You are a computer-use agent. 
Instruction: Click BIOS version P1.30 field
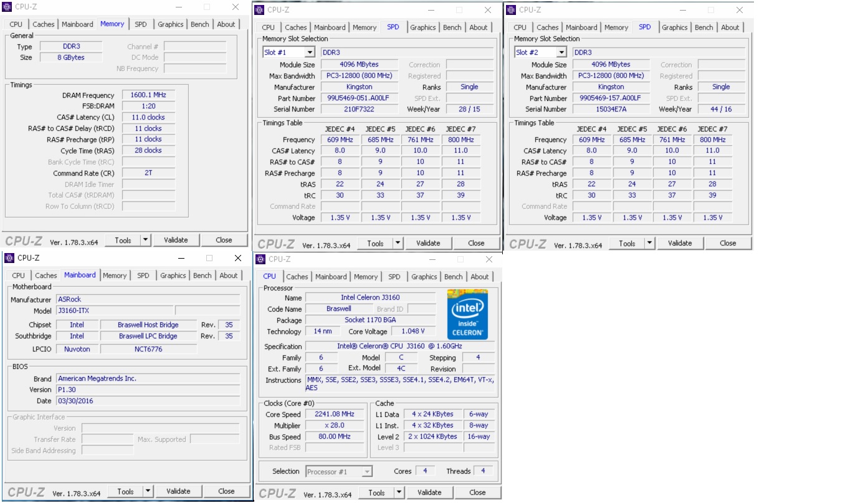click(148, 390)
